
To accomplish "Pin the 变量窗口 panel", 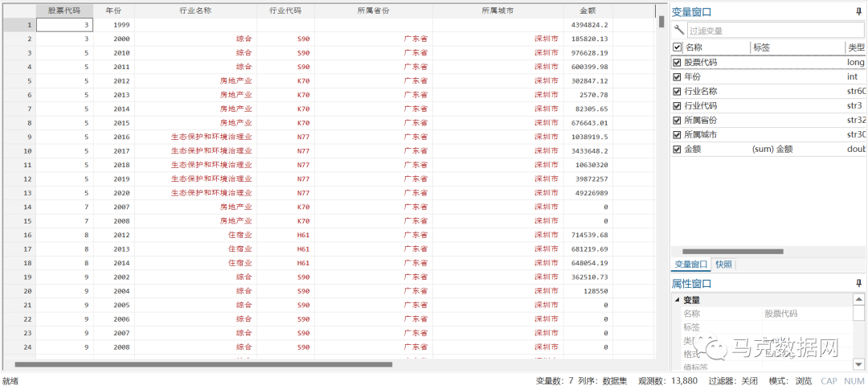I will (x=858, y=11).
